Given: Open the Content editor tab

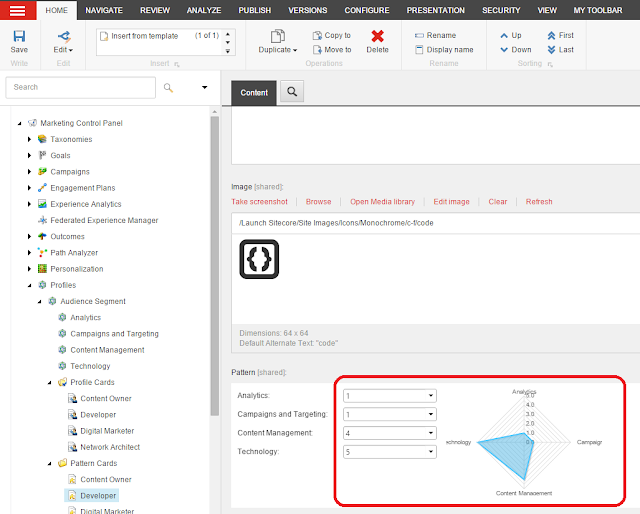Looking at the screenshot, I should coord(254,93).
